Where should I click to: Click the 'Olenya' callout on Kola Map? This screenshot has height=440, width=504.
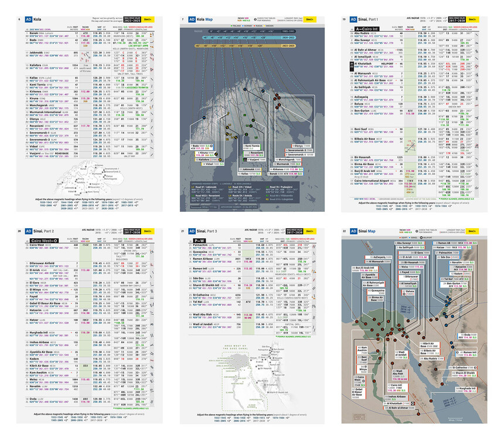[301, 146]
